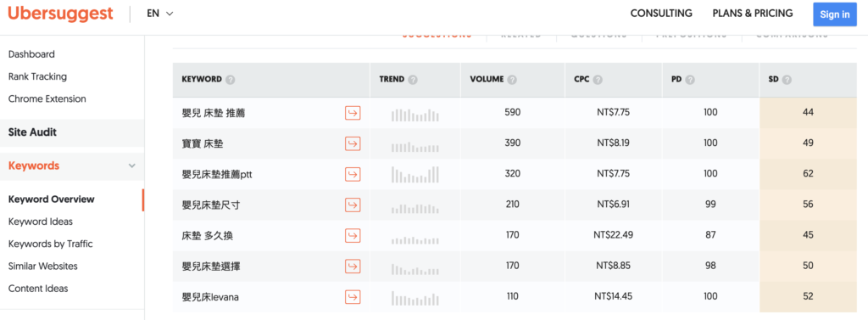Click the Ubersuggest logo

point(60,14)
